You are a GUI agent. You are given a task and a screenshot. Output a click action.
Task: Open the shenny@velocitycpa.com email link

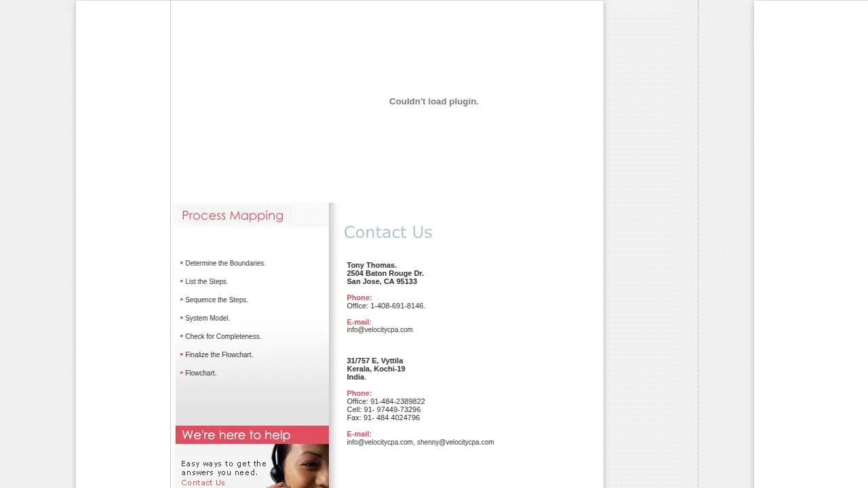click(455, 442)
